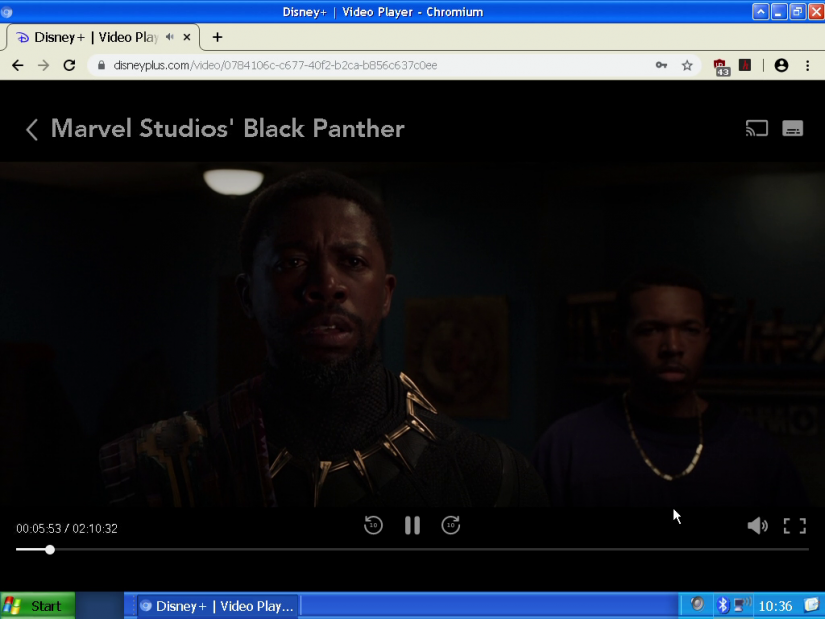
Task: Reload the Disney+ page
Action: pyautogui.click(x=69, y=65)
